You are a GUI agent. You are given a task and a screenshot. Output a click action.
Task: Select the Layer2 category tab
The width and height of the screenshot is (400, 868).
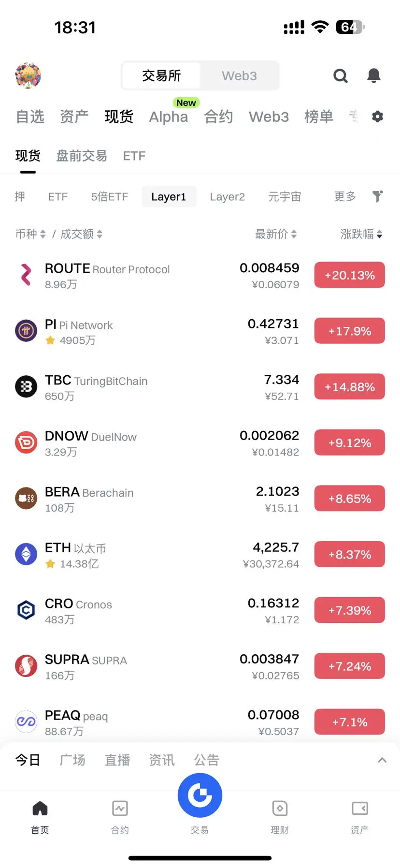227,197
